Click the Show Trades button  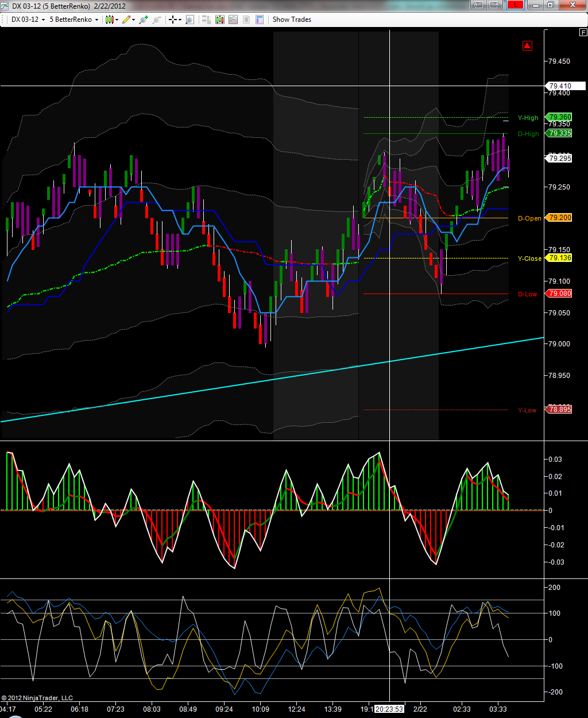pyautogui.click(x=292, y=20)
